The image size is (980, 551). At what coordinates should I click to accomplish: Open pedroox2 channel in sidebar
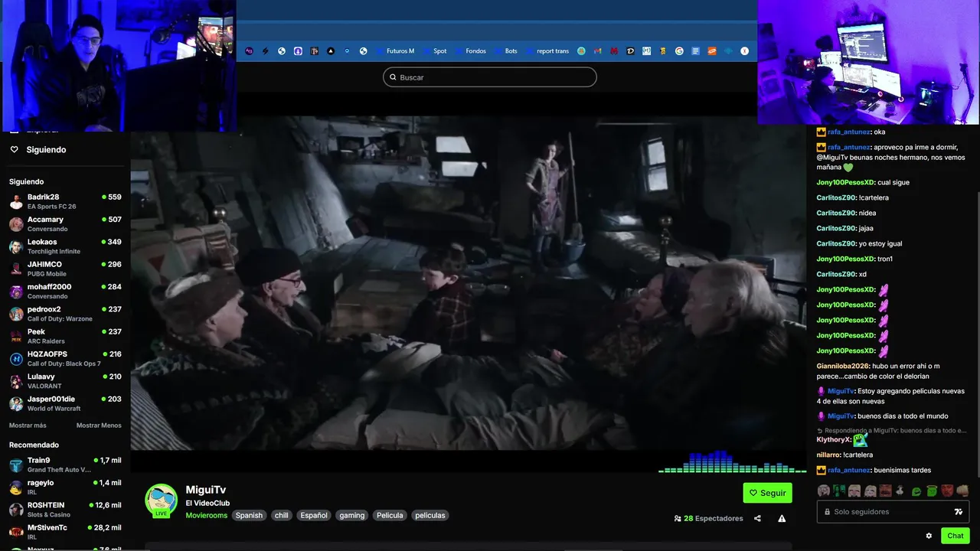65,314
